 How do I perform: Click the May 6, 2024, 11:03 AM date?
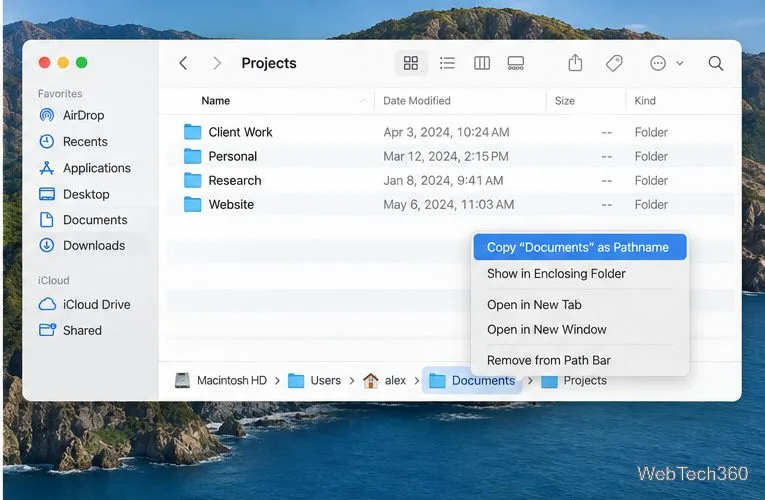[448, 205]
